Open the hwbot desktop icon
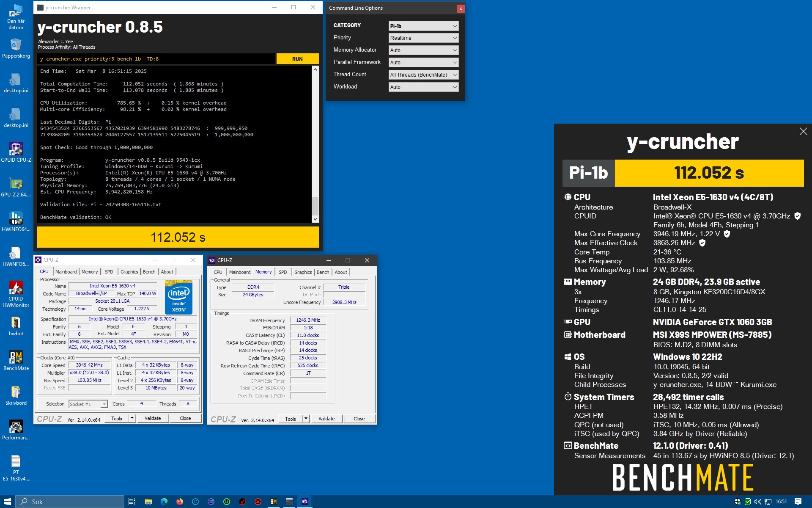Viewport: 812px width, 508px height. (x=16, y=326)
